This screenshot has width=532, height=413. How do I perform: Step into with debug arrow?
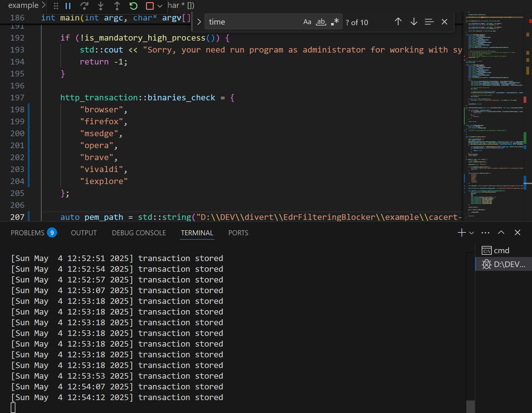[x=101, y=6]
